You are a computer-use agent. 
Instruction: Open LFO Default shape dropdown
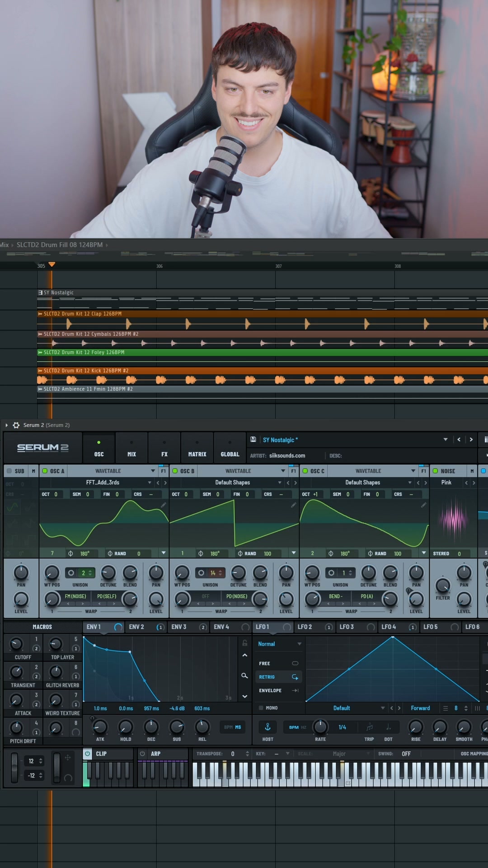point(383,708)
